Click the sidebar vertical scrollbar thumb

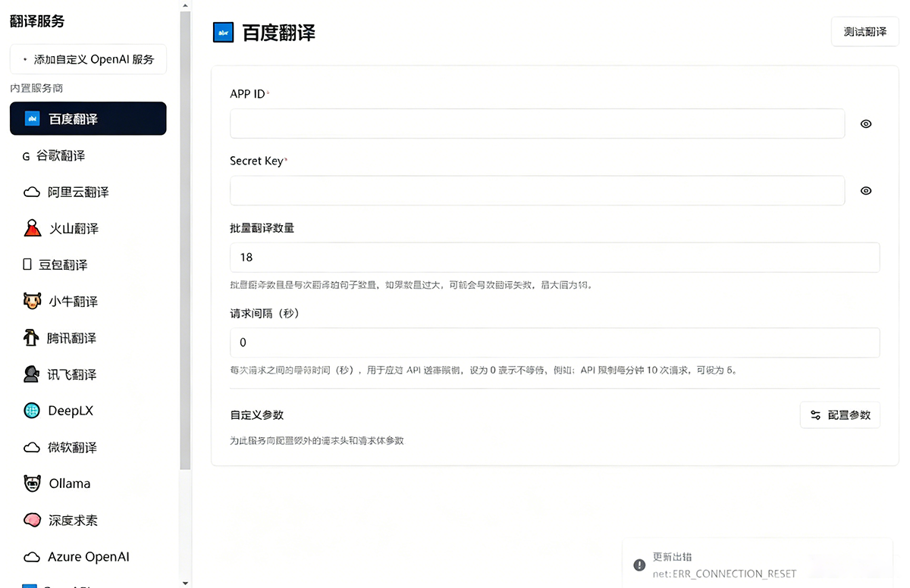pyautogui.click(x=185, y=241)
